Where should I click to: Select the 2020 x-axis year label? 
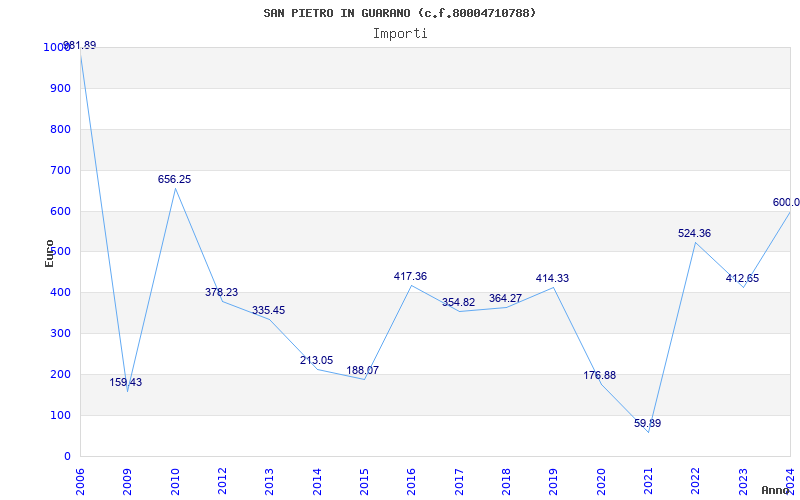pyautogui.click(x=601, y=482)
